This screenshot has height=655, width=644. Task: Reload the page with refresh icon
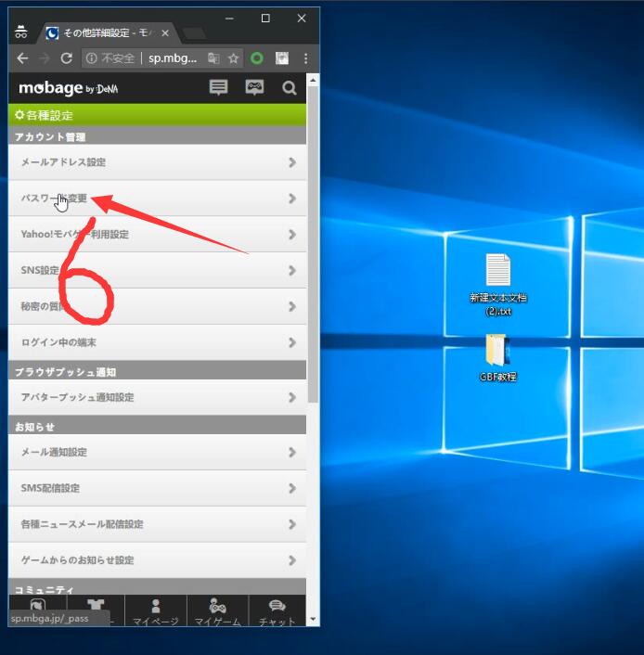(x=67, y=58)
